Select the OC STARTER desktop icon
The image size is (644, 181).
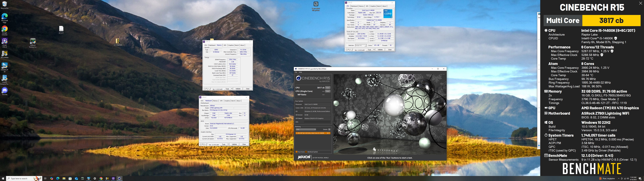(118, 42)
